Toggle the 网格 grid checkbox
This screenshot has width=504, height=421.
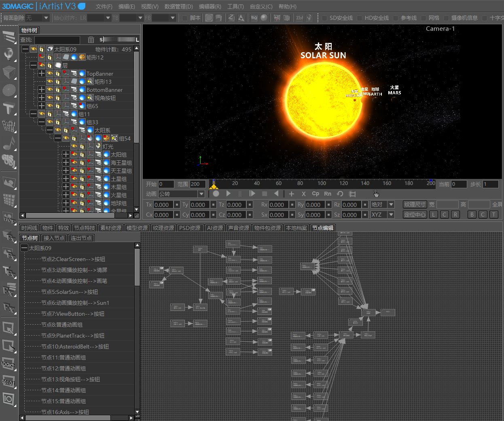(424, 18)
